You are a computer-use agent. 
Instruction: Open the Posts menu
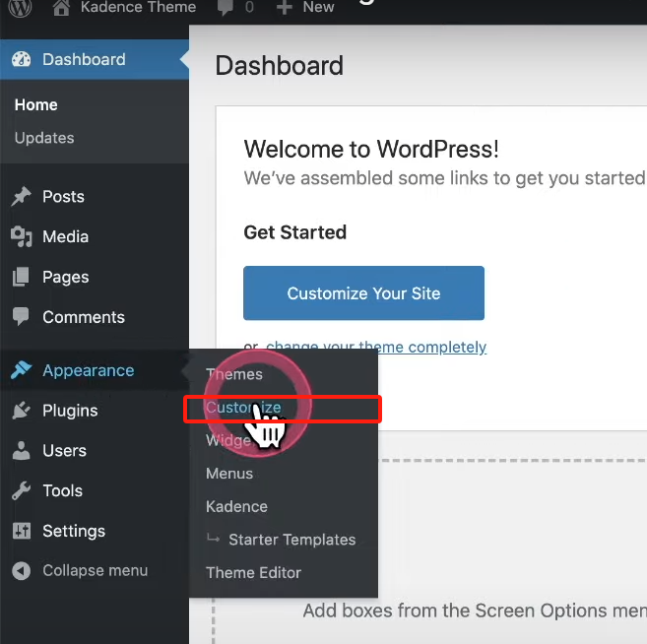[64, 196]
